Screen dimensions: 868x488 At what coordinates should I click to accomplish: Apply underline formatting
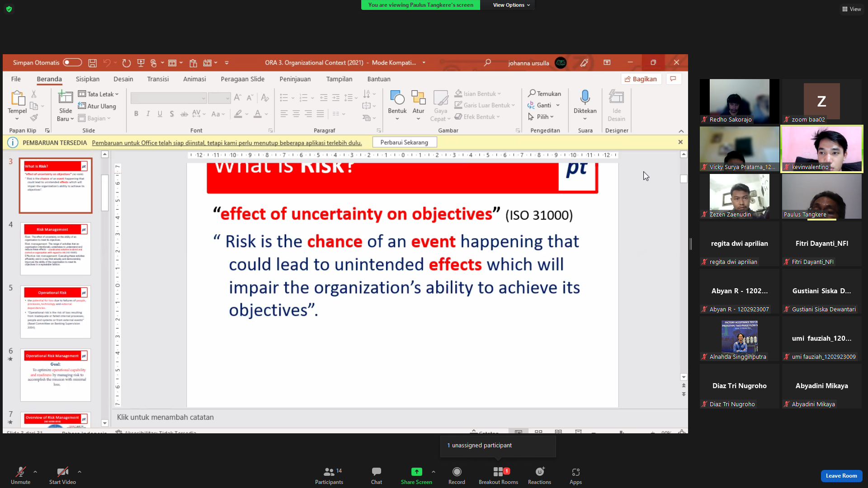(x=160, y=114)
